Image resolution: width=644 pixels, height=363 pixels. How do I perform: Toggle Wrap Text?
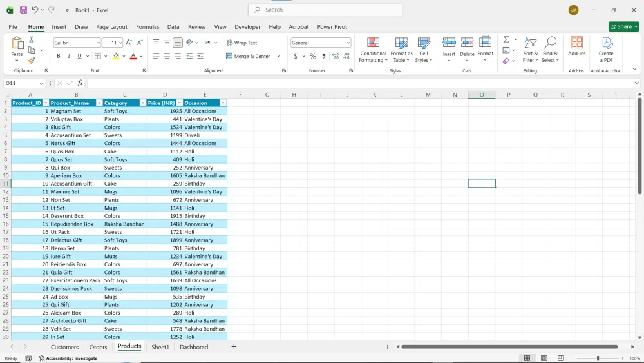(x=242, y=43)
